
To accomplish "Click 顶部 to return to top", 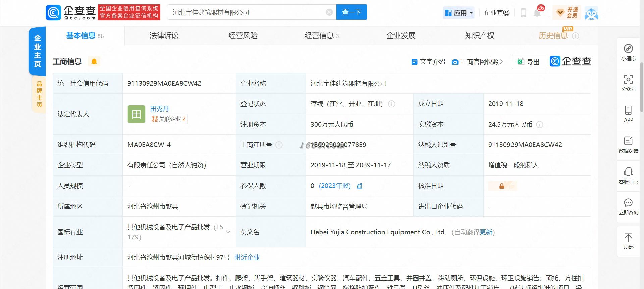I will [x=628, y=241].
